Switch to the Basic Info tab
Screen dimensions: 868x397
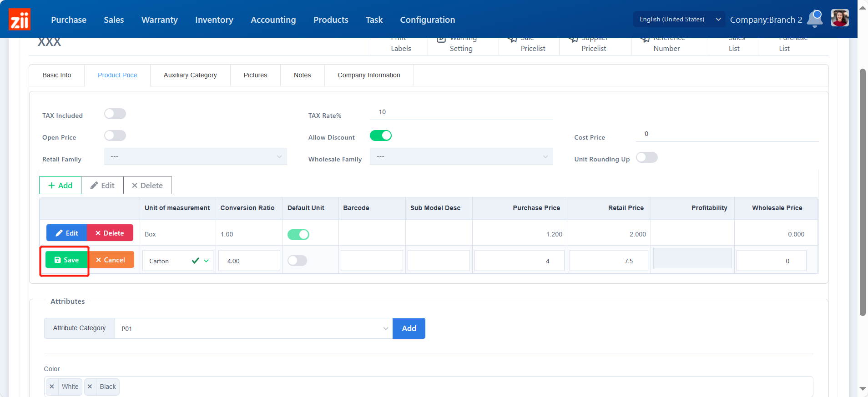pyautogui.click(x=57, y=75)
